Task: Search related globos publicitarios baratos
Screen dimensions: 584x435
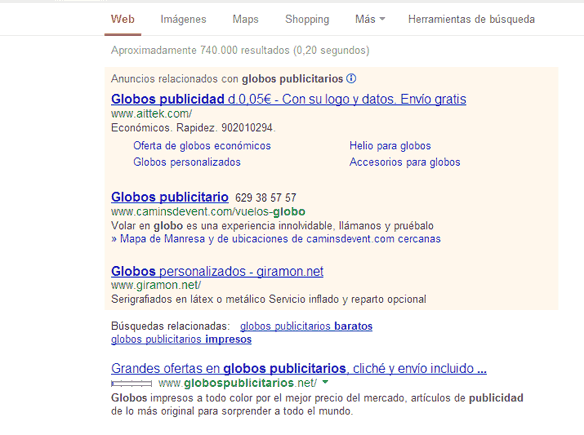Action: (x=306, y=326)
